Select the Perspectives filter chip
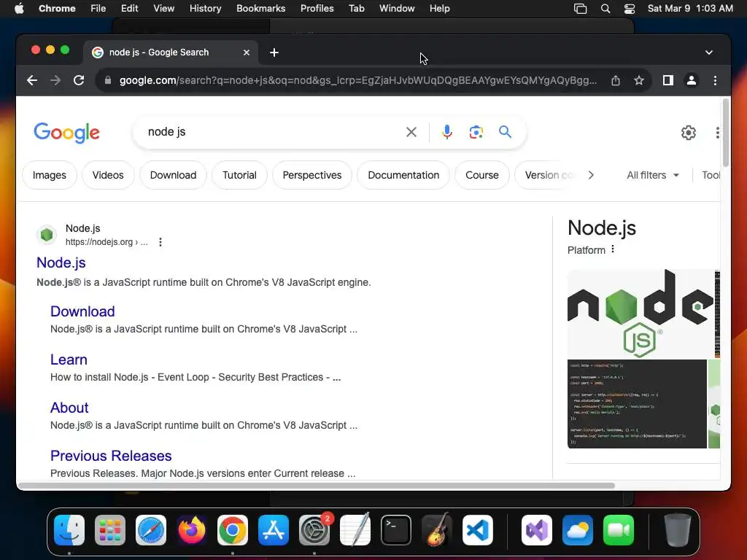 [312, 175]
